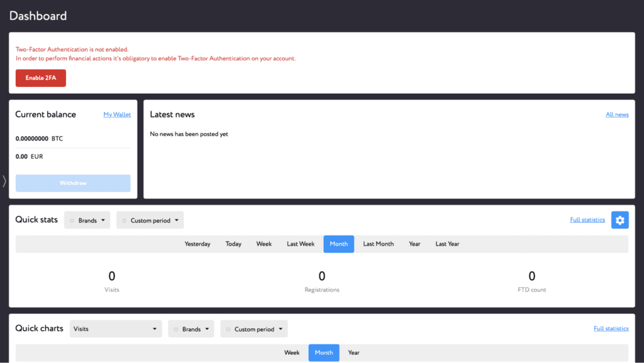Open Full statistics from Quick stats
This screenshot has height=363, width=644.
(587, 220)
